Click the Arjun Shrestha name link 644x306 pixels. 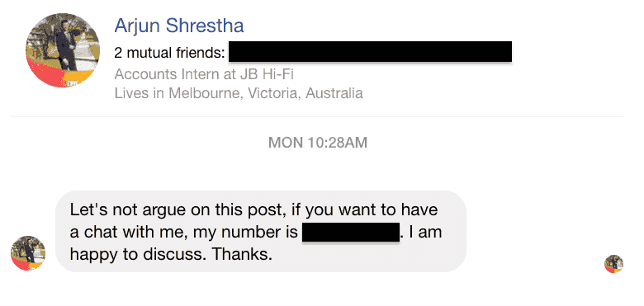click(179, 26)
